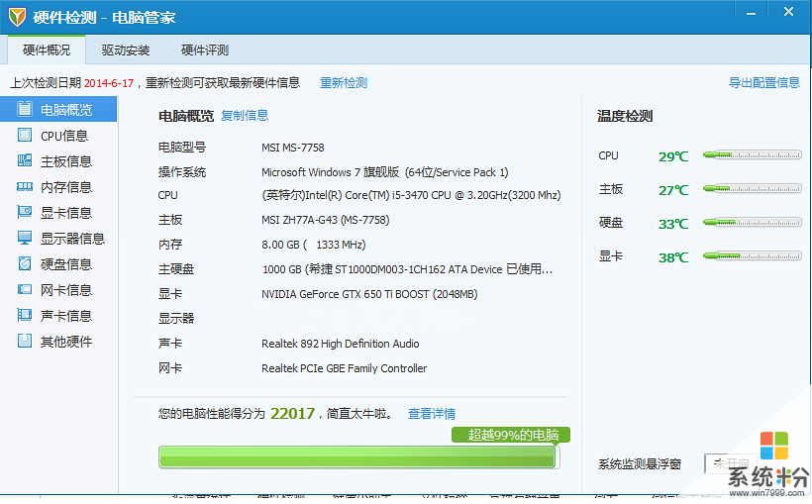Click the Realtek 892 High Definition Audio text
The width and height of the screenshot is (812, 504).
341,344
